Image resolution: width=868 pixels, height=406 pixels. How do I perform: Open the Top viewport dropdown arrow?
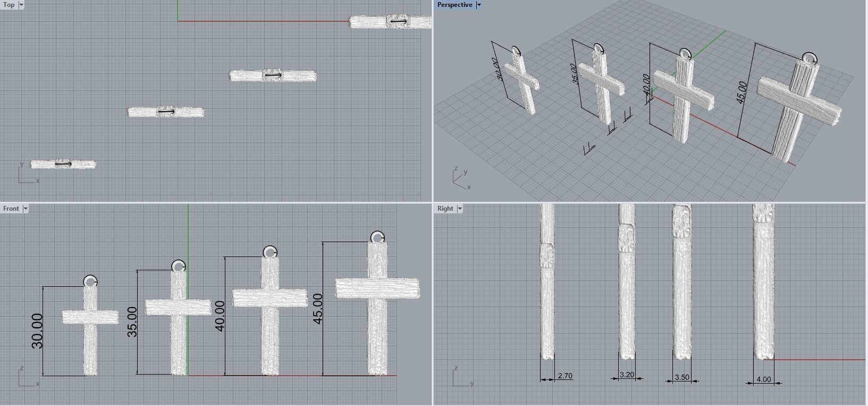tap(21, 5)
